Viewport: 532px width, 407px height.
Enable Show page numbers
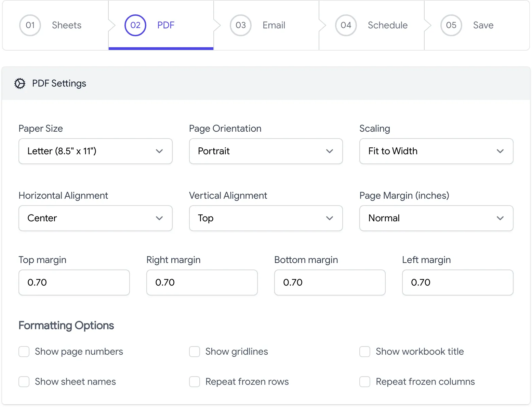[24, 352]
